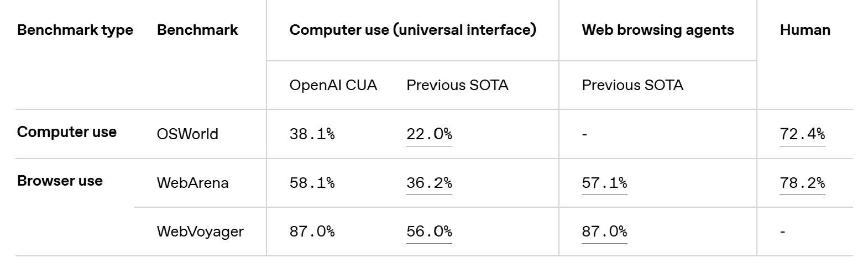Select the WebVoyager benchmark name cell
The image size is (868, 263).
(x=200, y=232)
